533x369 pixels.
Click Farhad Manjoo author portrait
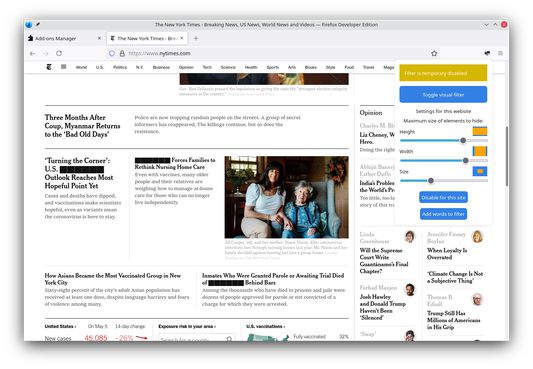[x=410, y=289]
